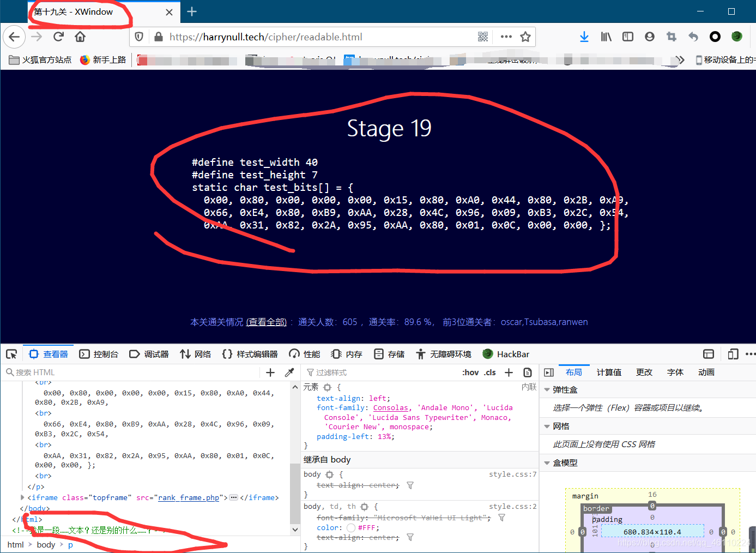Screen dimensions: 756x553
Task: Focus the 过滤样式 filter styles field
Action: [382, 372]
